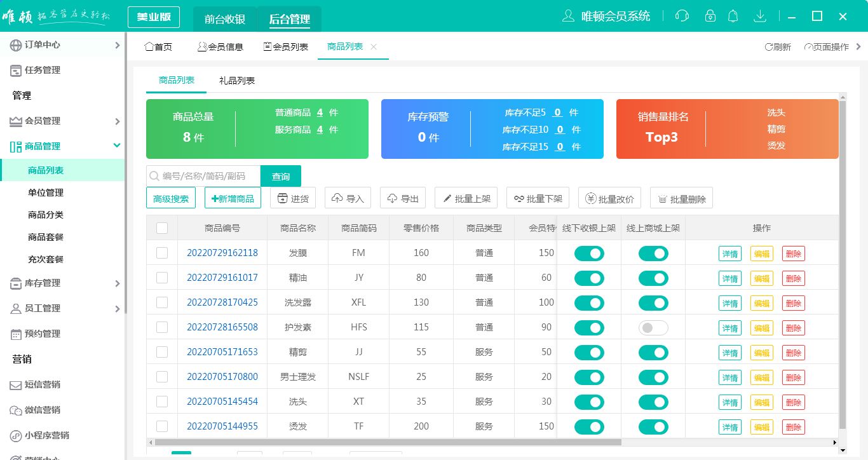
Task: Open product link 20220729162118
Action: pyautogui.click(x=222, y=253)
